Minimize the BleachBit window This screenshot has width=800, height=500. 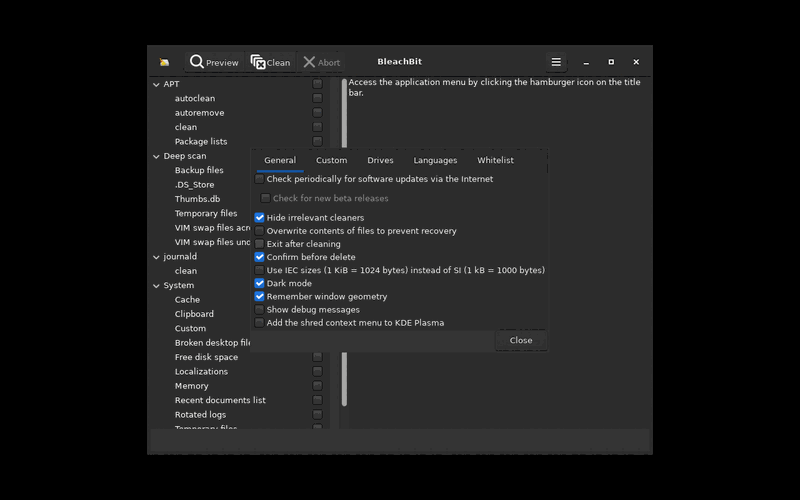coord(586,62)
